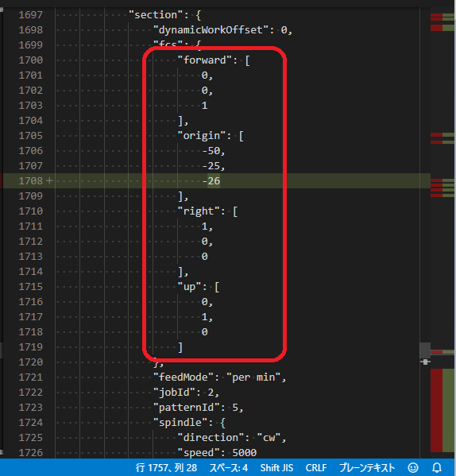Click the "section" key text

156,15
